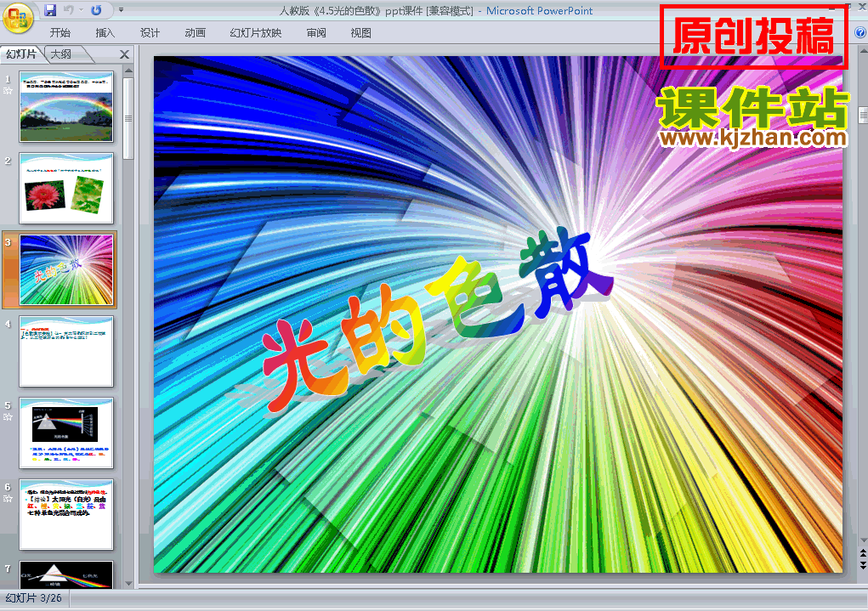The image size is (868, 611).
Task: Select slide 4 thumbnail
Action: tap(66, 352)
